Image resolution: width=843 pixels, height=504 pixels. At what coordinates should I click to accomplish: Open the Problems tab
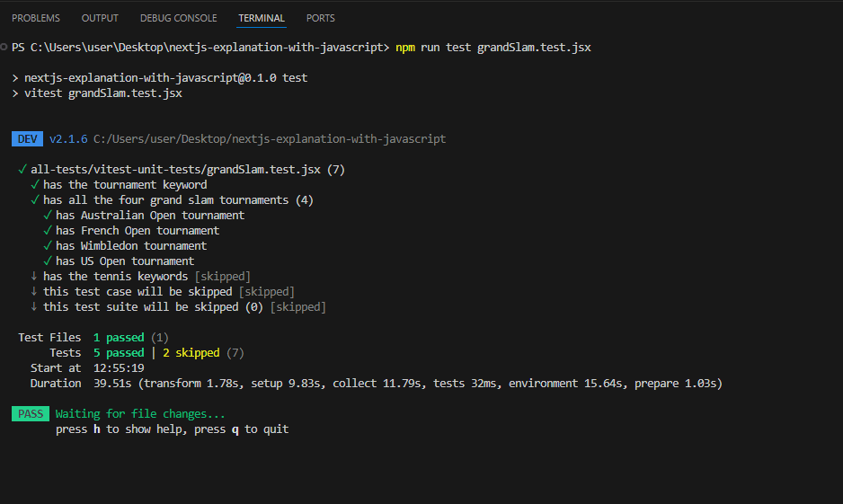(36, 18)
